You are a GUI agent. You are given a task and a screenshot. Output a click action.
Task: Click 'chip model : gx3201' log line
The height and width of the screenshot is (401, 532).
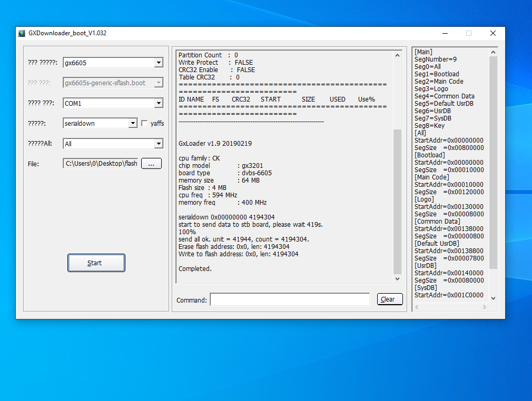click(x=221, y=166)
